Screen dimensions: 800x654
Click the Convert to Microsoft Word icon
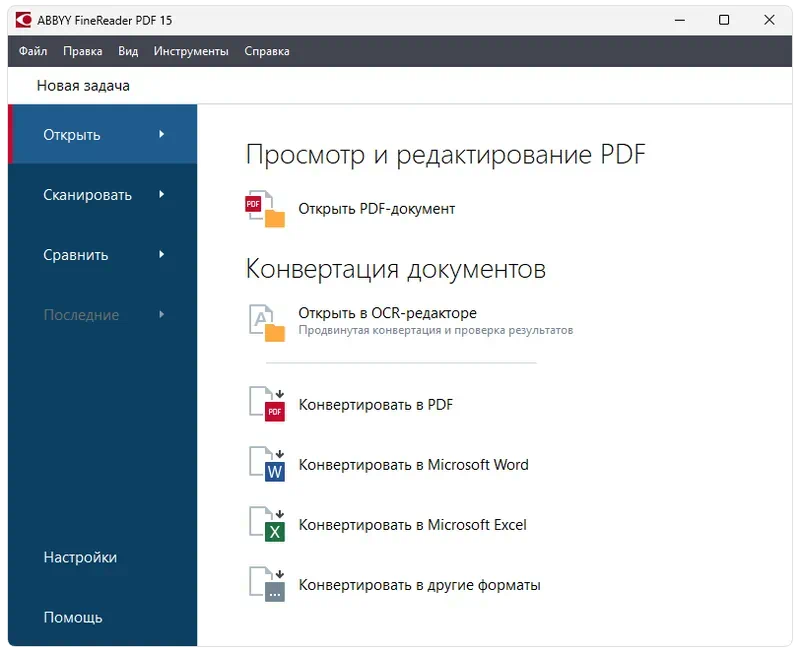tap(267, 464)
